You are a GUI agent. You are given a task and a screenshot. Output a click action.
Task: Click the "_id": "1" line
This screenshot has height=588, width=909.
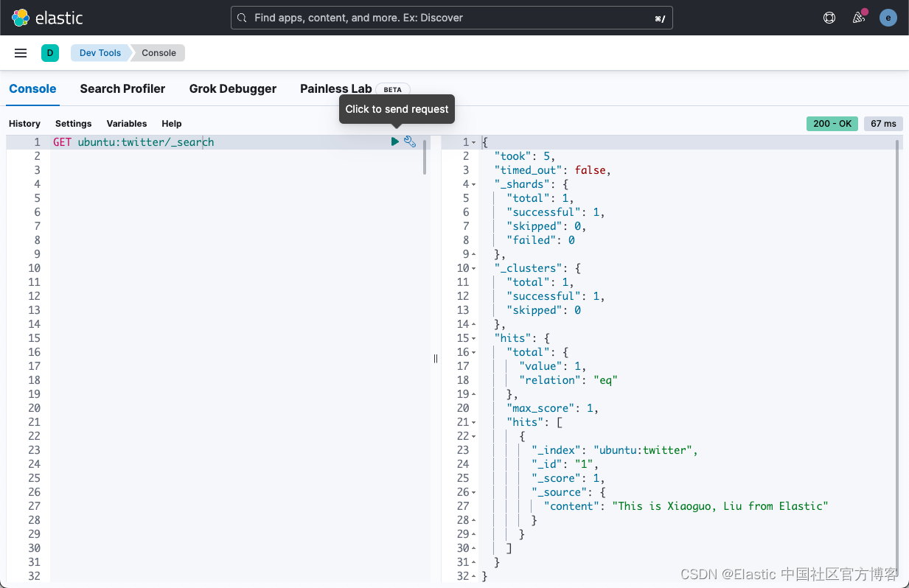[565, 464]
